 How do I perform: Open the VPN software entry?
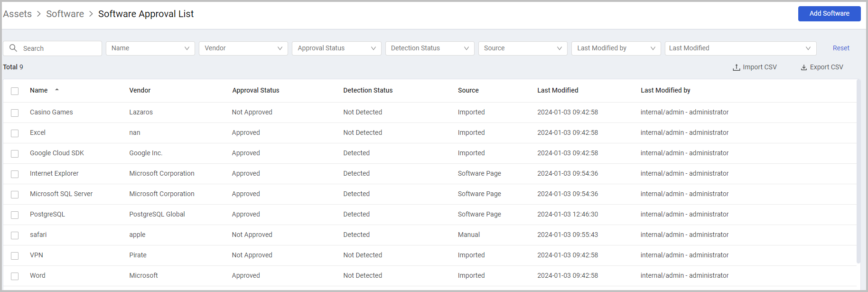(37, 255)
